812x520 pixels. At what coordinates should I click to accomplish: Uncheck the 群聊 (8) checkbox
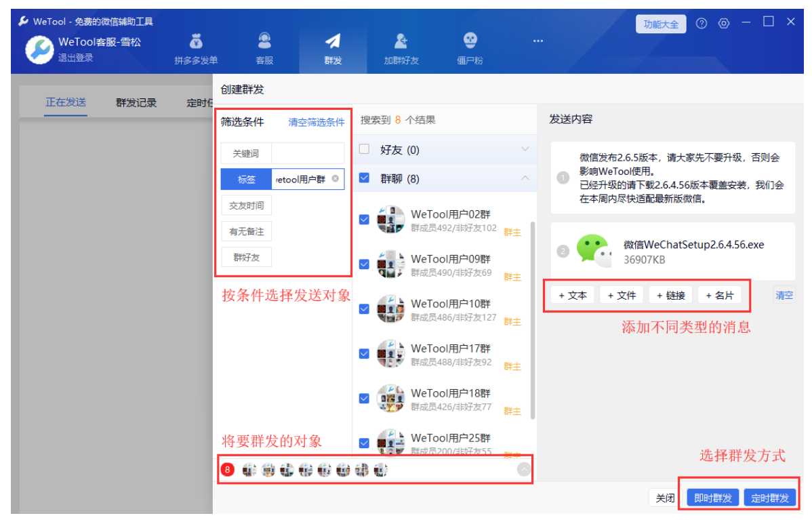pyautogui.click(x=364, y=178)
